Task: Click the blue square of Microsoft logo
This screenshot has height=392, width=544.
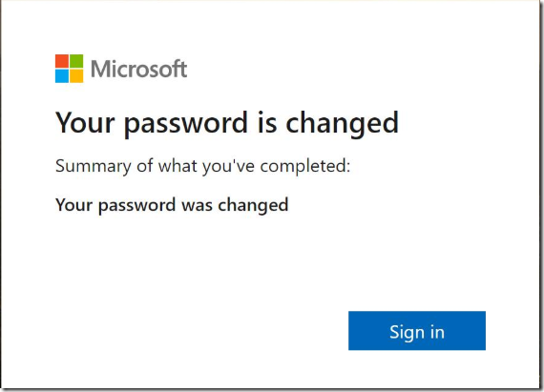Action: [62, 76]
